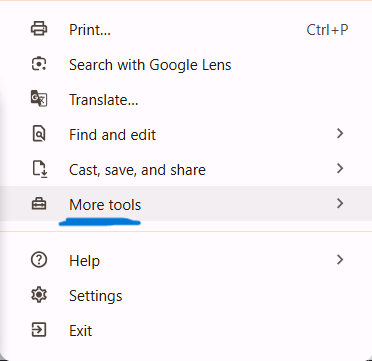The image size is (372, 361).
Task: Choose Search with Google Lens
Action: (186, 64)
